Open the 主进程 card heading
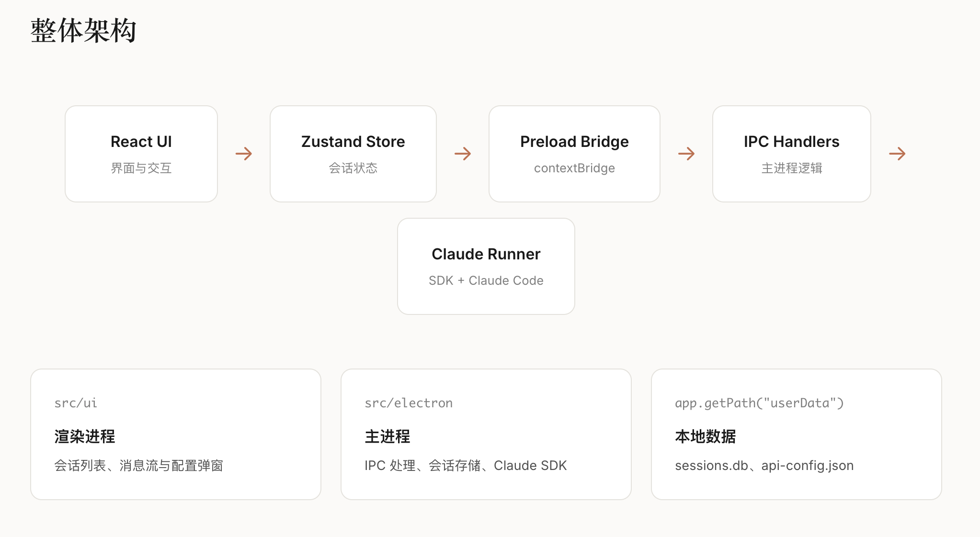This screenshot has width=980, height=537. coord(387,436)
